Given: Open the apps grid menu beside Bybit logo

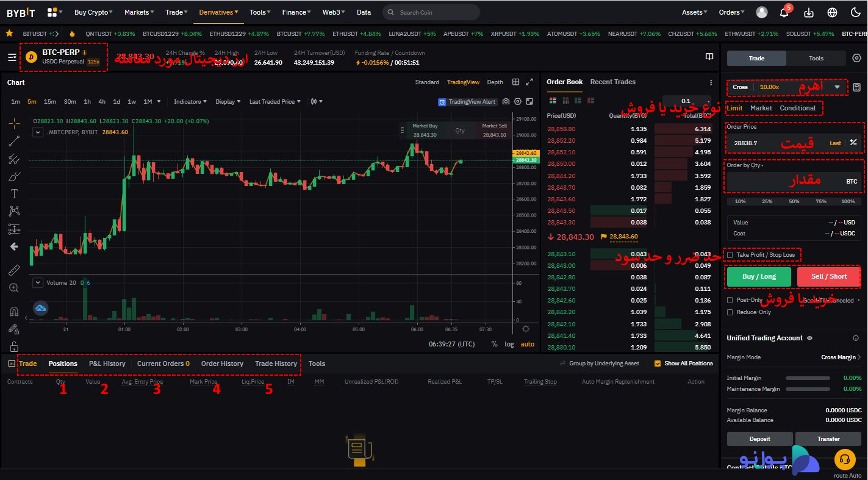Looking at the screenshot, I should point(54,12).
